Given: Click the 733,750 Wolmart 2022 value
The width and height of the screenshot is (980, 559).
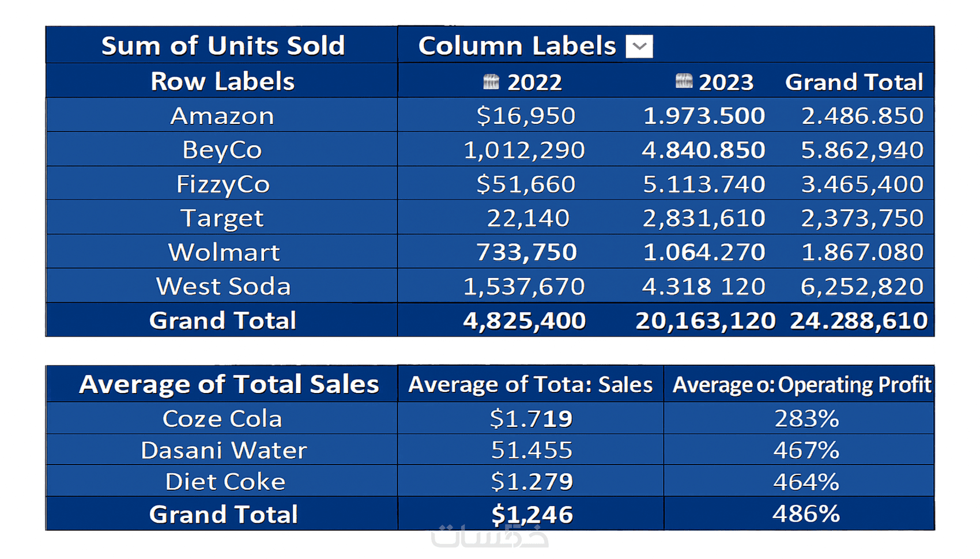Looking at the screenshot, I should [526, 252].
